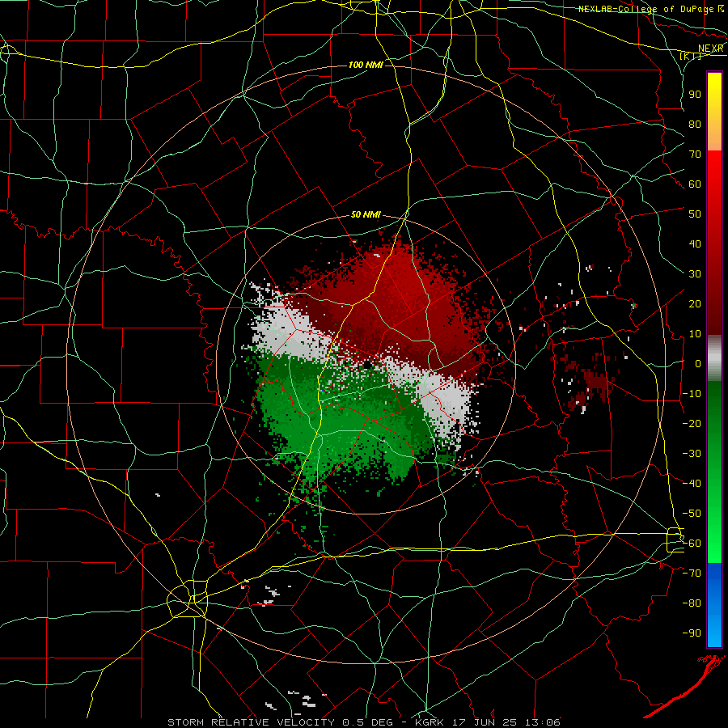Click the -40 tick label on the scale
728x728 pixels.
click(x=692, y=484)
